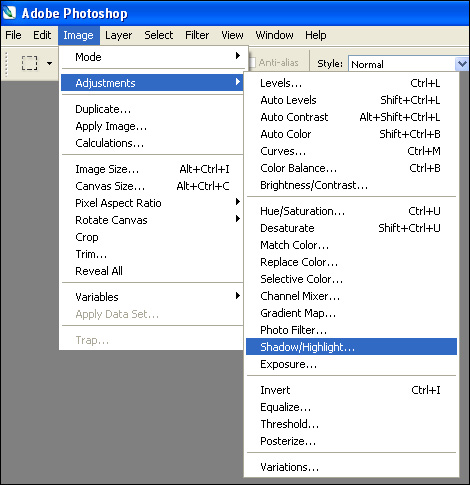The image size is (470, 485).
Task: Open the Help menu
Action: tap(316, 35)
